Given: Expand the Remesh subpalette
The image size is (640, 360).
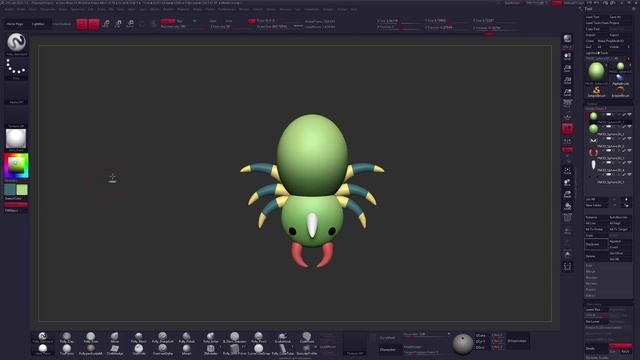Looking at the screenshot, I should (591, 283).
